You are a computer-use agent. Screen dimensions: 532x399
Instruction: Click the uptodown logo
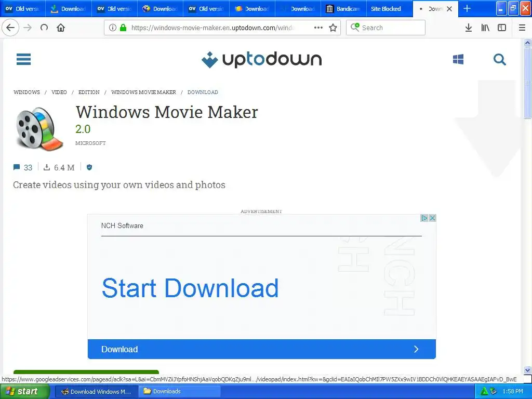pyautogui.click(x=262, y=60)
